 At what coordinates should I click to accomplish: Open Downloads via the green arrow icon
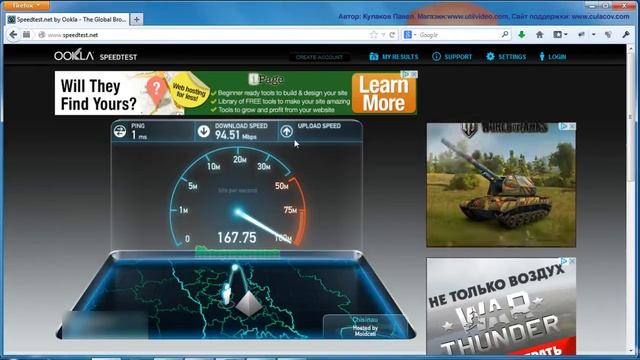(522, 35)
